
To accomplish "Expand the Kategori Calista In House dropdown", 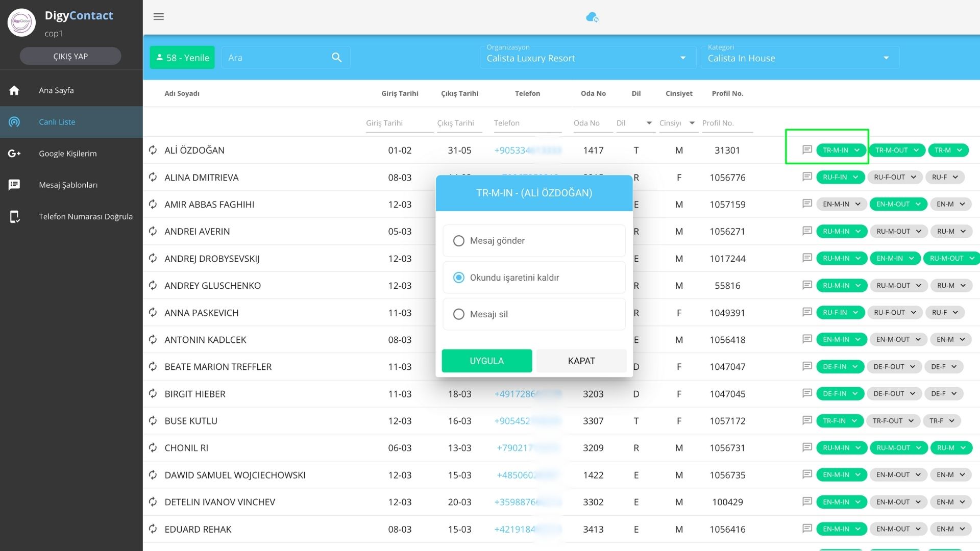I will click(x=799, y=58).
